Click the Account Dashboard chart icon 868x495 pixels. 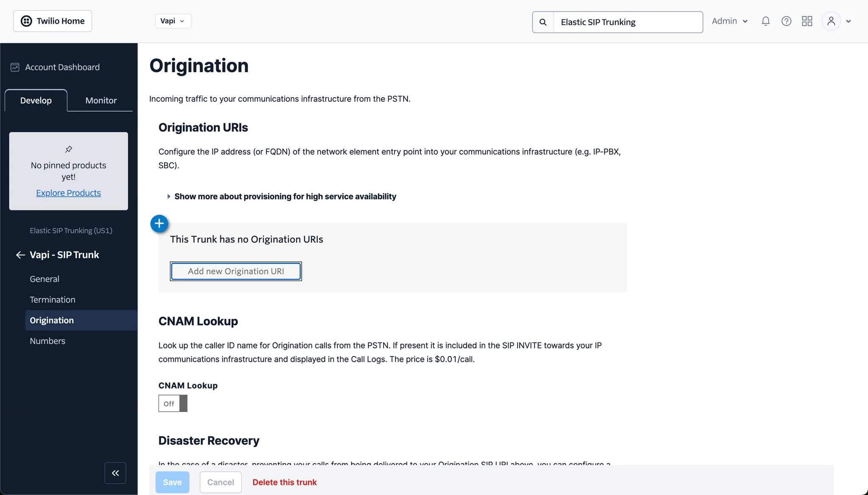[x=15, y=67]
